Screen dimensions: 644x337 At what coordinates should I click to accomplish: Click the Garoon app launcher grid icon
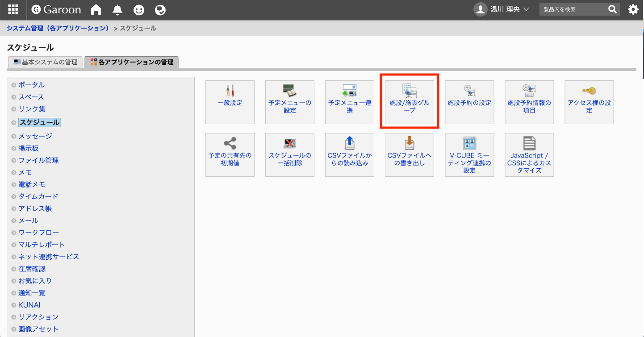13,9
